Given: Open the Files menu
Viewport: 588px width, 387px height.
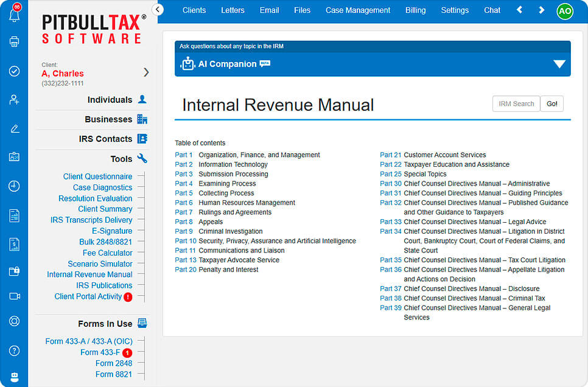Looking at the screenshot, I should click(302, 10).
